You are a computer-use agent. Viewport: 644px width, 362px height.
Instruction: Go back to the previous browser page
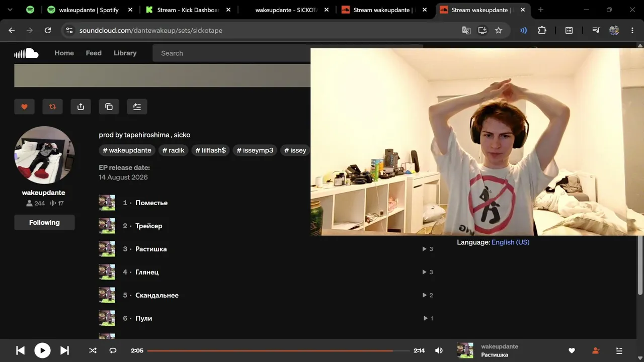pos(12,30)
